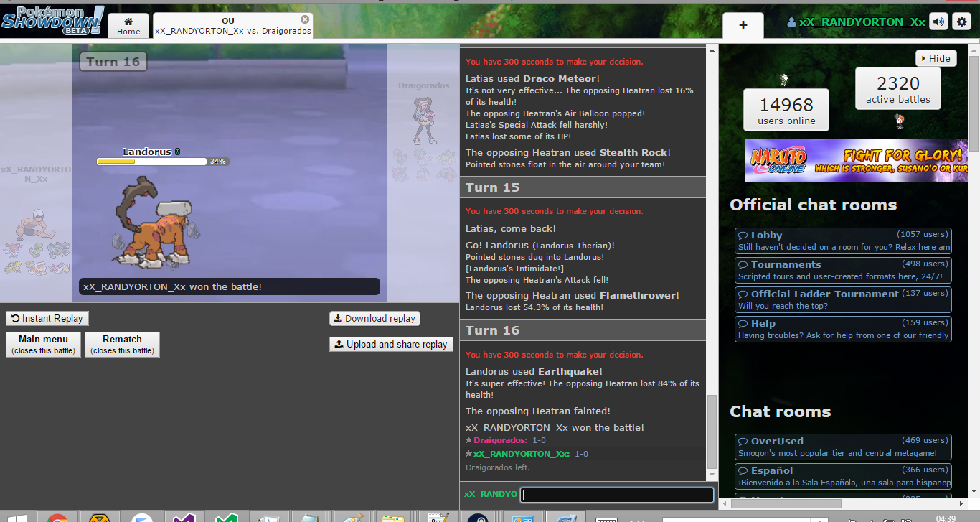
Task: Click the 'Draco Meteor' move text in the log
Action: (x=560, y=79)
